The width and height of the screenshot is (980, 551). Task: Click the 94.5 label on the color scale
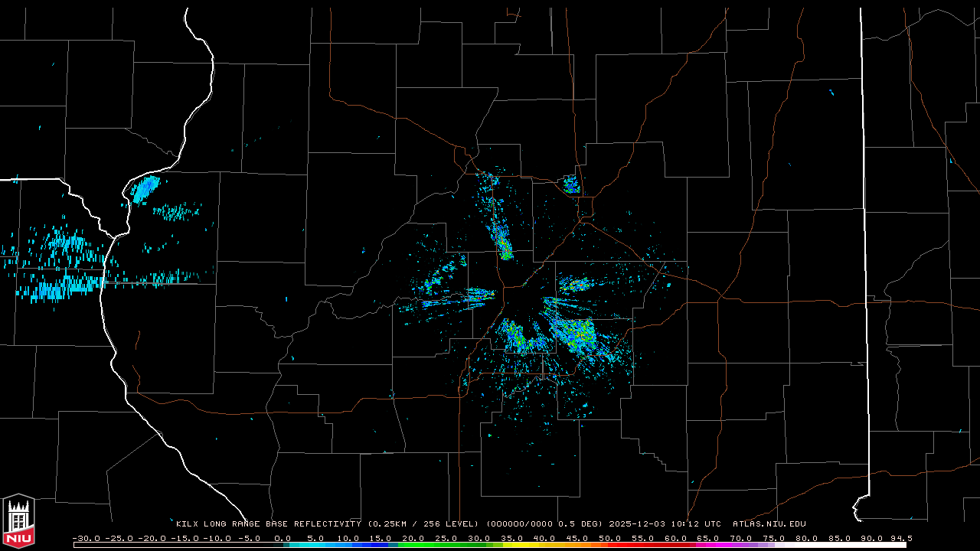click(900, 538)
